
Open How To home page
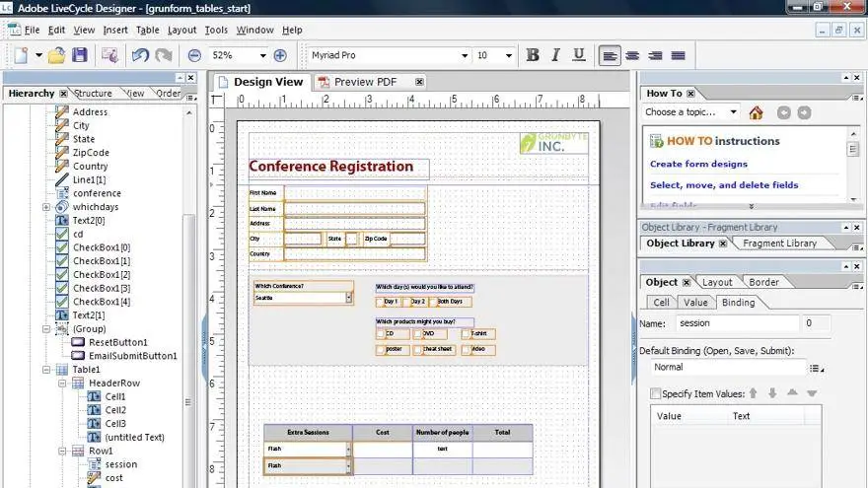coord(756,112)
